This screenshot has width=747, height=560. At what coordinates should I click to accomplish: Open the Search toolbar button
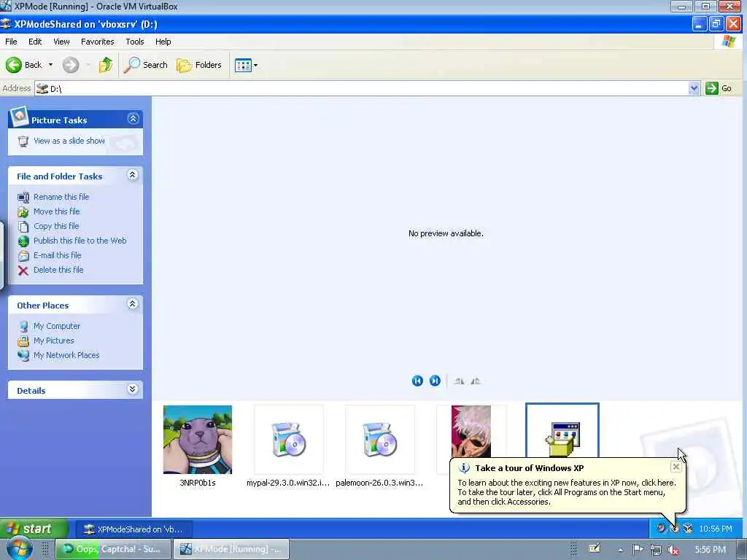[x=145, y=65]
